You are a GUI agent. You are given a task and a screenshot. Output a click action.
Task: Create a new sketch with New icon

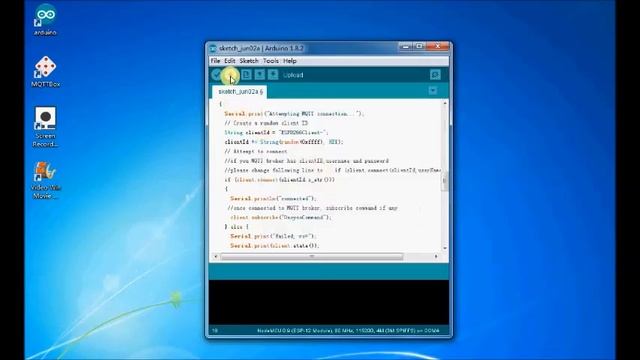(246, 75)
